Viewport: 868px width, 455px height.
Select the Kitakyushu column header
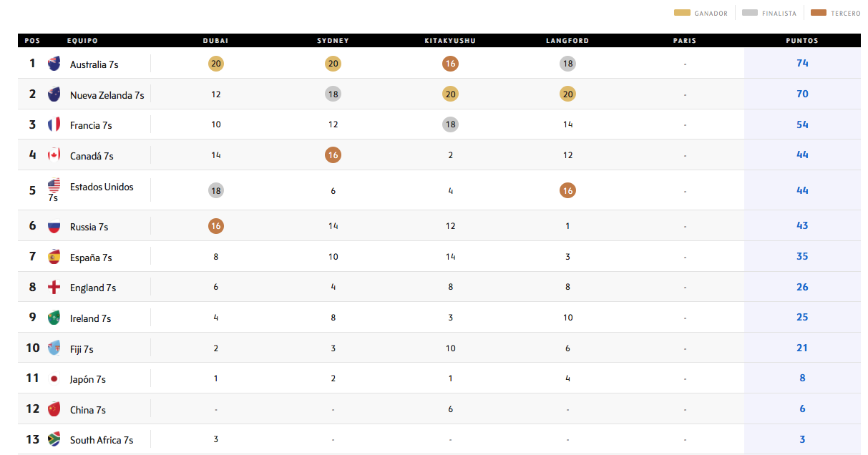pyautogui.click(x=450, y=41)
